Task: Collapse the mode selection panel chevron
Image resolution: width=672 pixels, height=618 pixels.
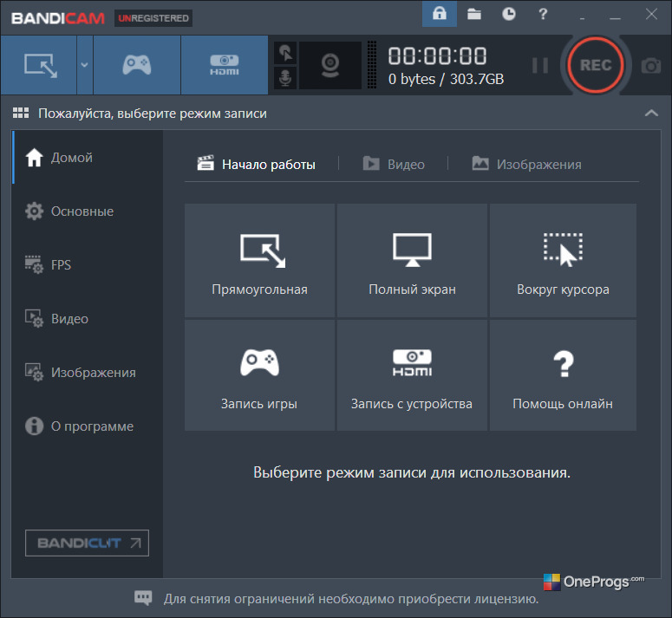Action: (651, 113)
